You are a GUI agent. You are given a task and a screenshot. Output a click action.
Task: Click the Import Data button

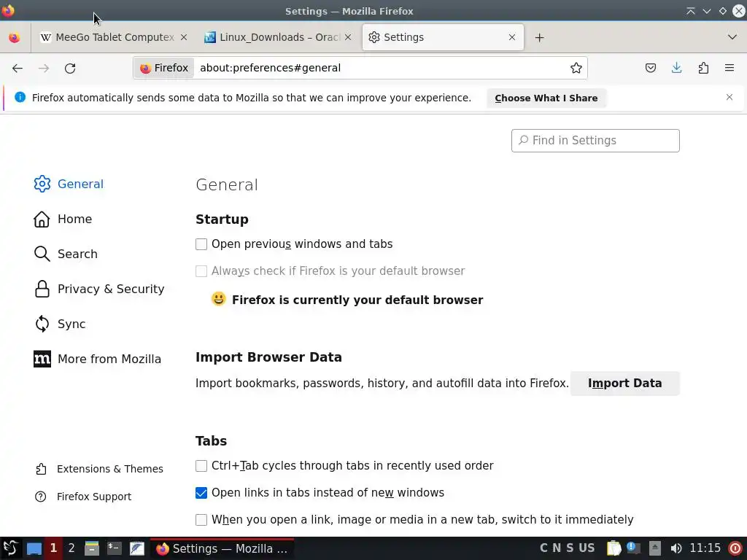click(x=624, y=383)
